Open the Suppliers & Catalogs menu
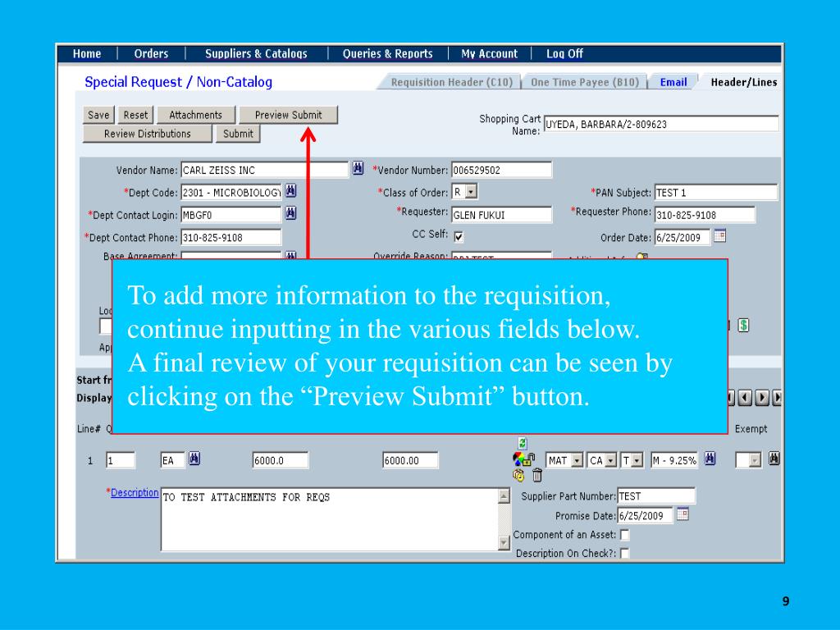840x630 pixels. (256, 53)
